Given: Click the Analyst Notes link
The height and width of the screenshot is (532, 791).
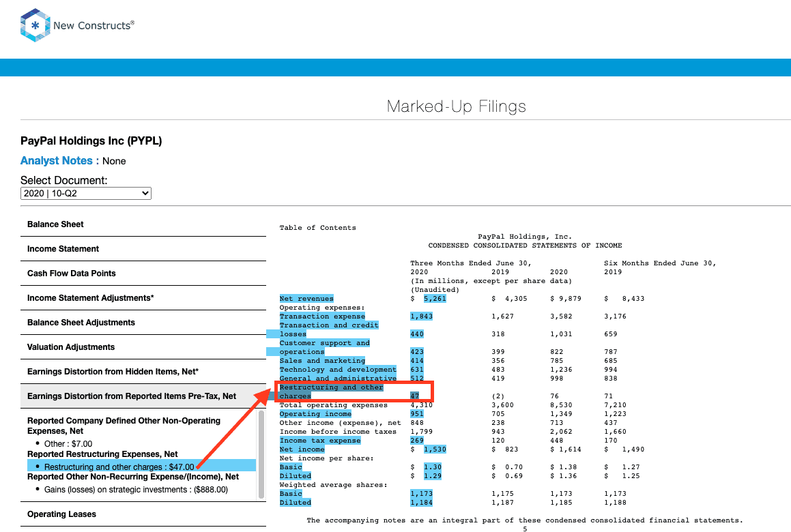Looking at the screenshot, I should tap(57, 161).
